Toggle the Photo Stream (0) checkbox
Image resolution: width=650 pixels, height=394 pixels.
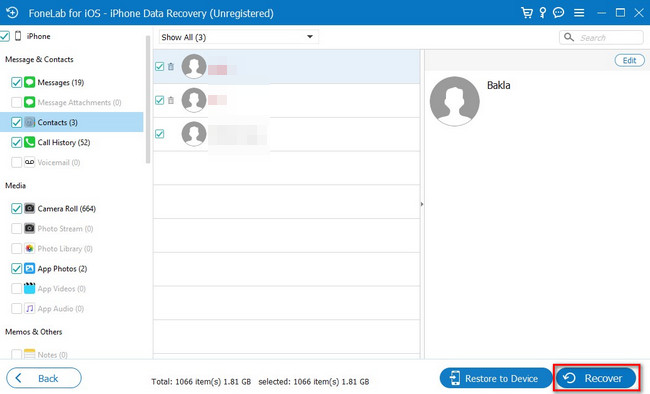pyautogui.click(x=16, y=228)
